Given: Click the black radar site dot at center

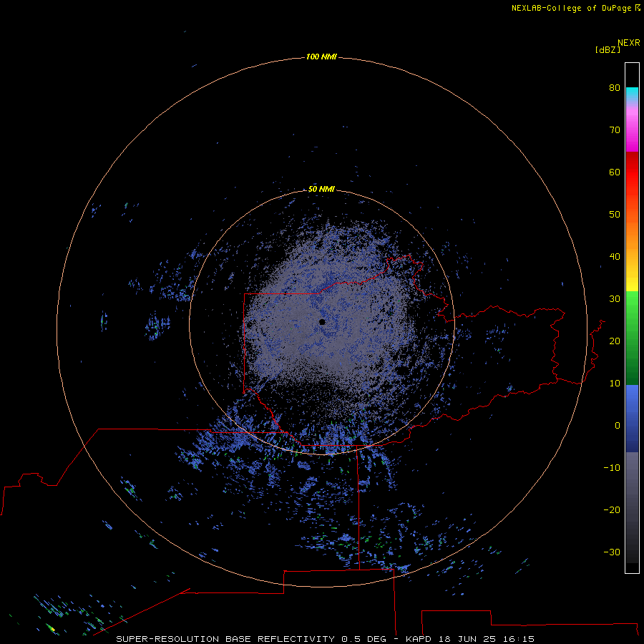Looking at the screenshot, I should [322, 322].
